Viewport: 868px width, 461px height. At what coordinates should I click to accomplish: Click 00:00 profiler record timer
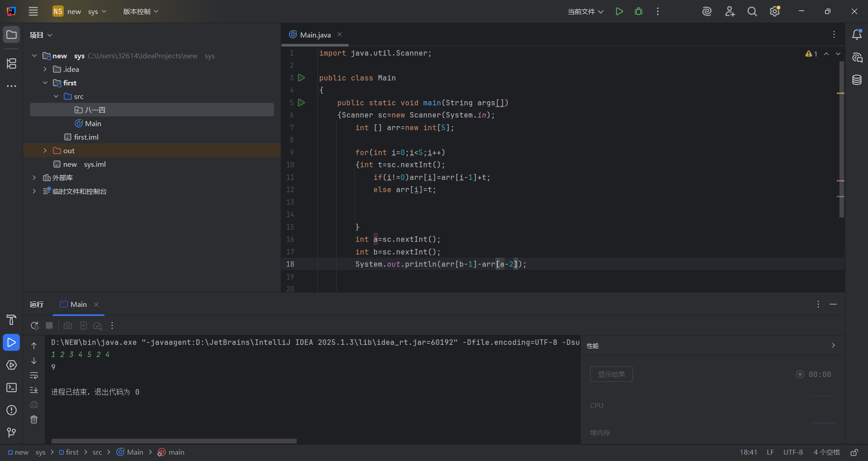[x=814, y=374]
